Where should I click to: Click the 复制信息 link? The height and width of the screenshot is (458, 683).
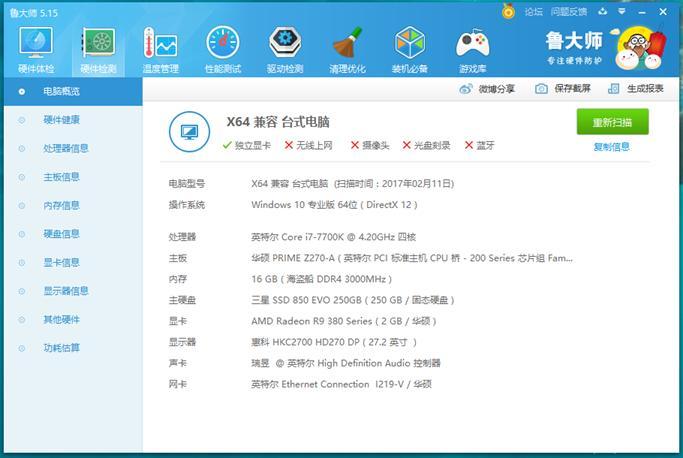click(611, 146)
